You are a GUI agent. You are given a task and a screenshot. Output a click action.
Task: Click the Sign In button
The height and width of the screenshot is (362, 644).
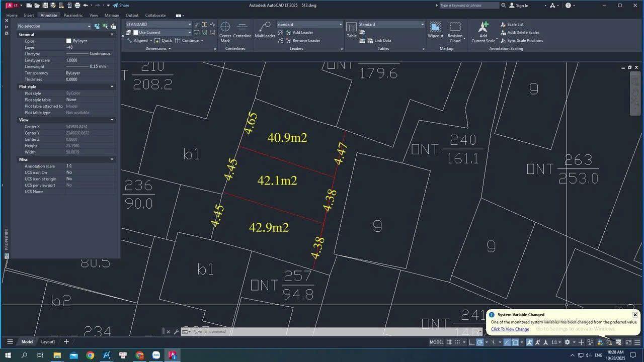pos(519,6)
